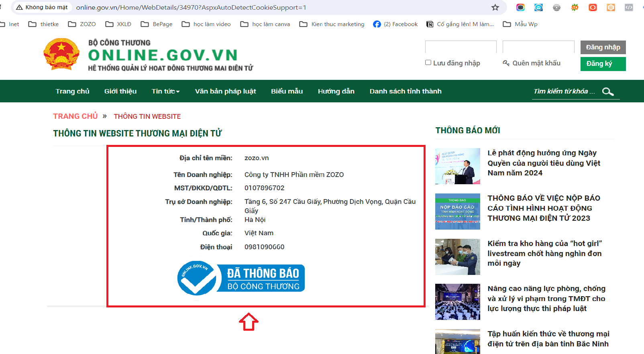Click the bookmark star icon in address bar
The height and width of the screenshot is (354, 644).
click(x=495, y=7)
